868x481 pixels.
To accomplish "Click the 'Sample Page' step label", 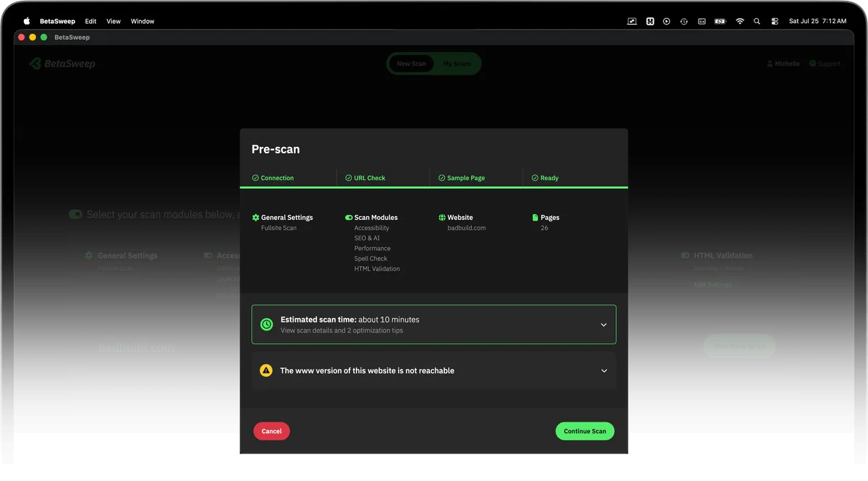I will 467,178.
